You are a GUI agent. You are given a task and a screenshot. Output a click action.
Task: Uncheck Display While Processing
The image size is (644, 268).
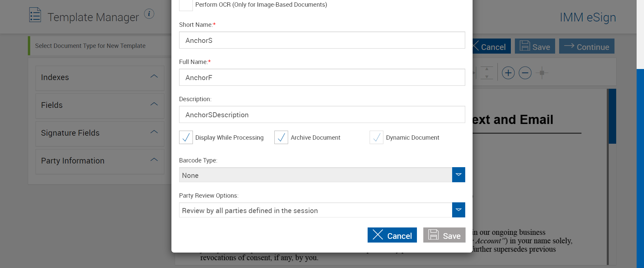pos(186,137)
